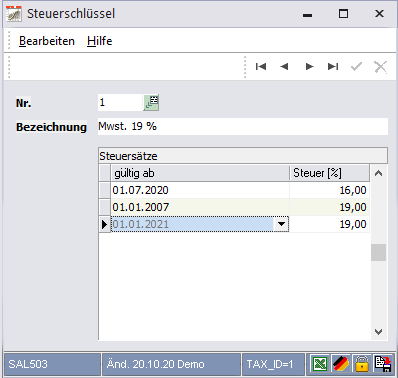Screen dimensions: 398x378
Task: Open the Bearbeiten menu
Action: pos(47,41)
